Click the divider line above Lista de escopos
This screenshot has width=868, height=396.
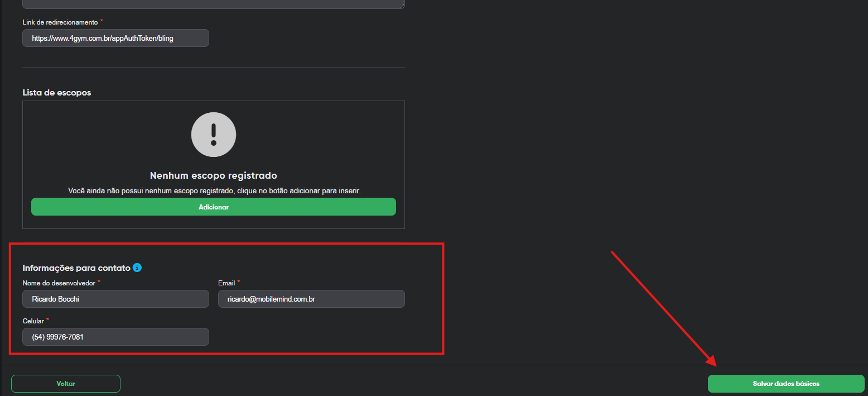214,68
